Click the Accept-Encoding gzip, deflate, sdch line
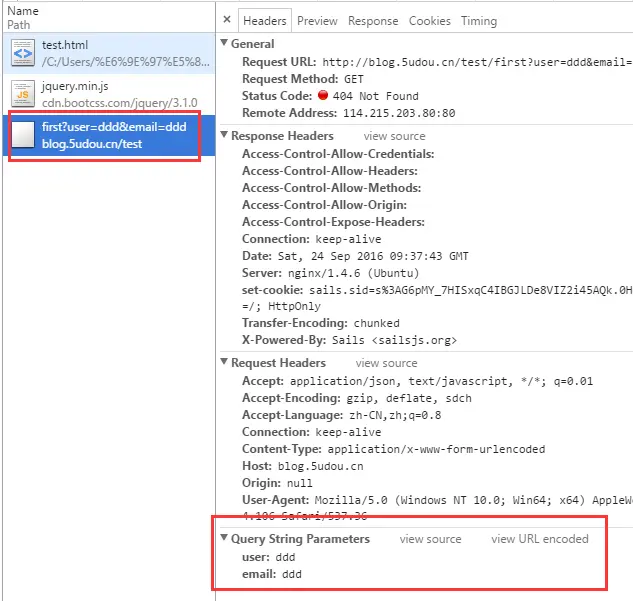The height and width of the screenshot is (601, 633). [x=356, y=398]
